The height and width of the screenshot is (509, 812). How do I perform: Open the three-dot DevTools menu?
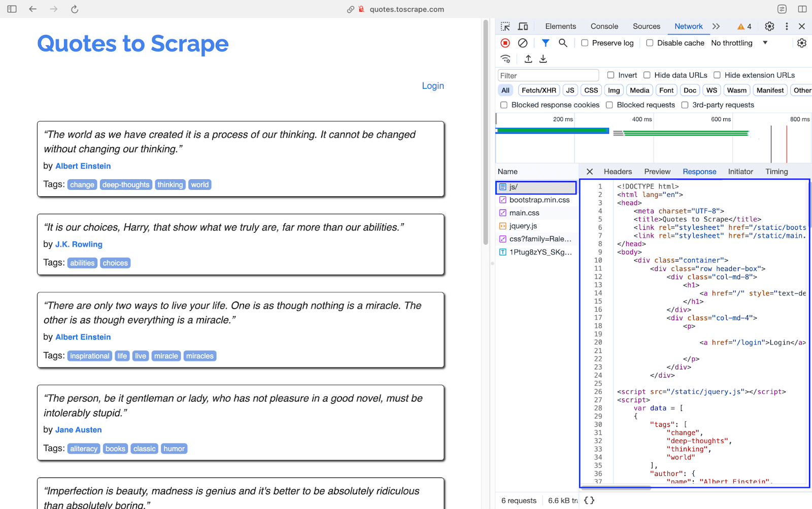tap(787, 26)
